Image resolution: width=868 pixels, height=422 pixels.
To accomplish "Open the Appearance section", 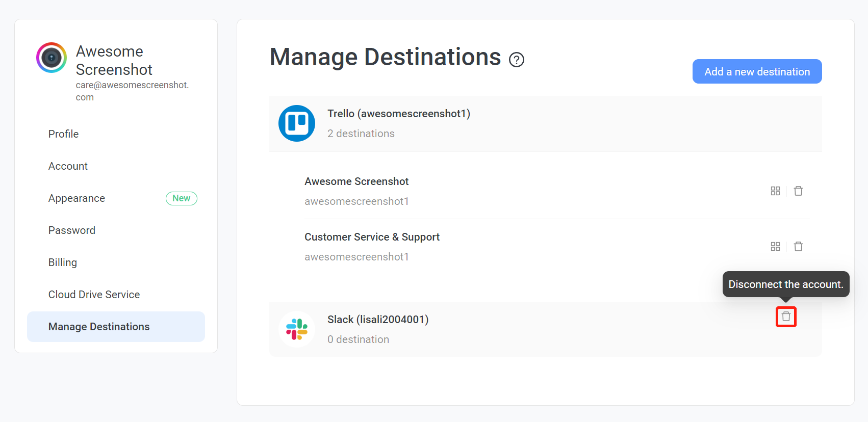I will (76, 198).
